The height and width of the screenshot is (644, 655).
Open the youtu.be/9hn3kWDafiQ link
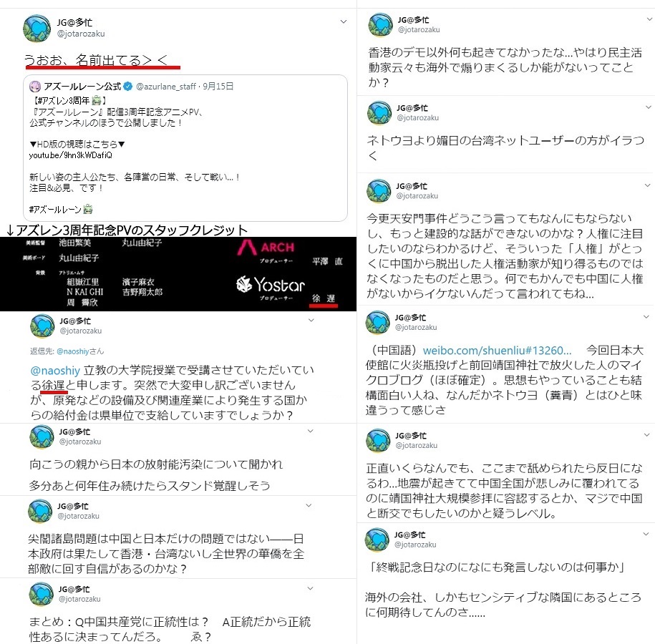71,155
